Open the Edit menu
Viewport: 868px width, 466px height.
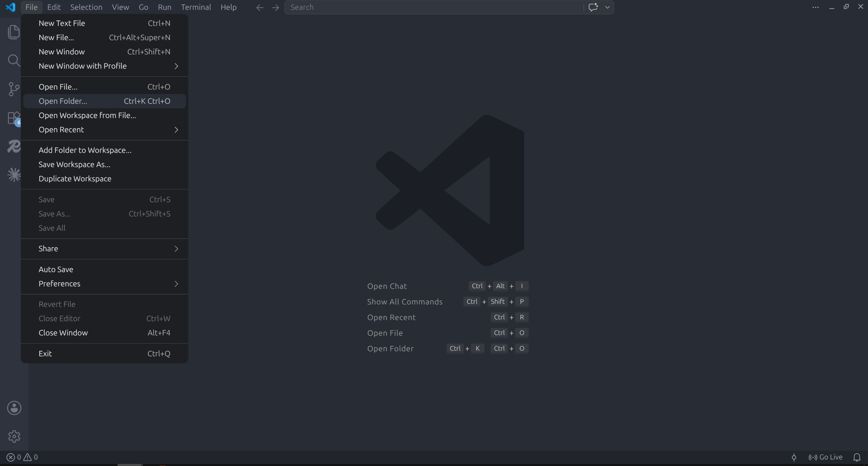point(54,7)
